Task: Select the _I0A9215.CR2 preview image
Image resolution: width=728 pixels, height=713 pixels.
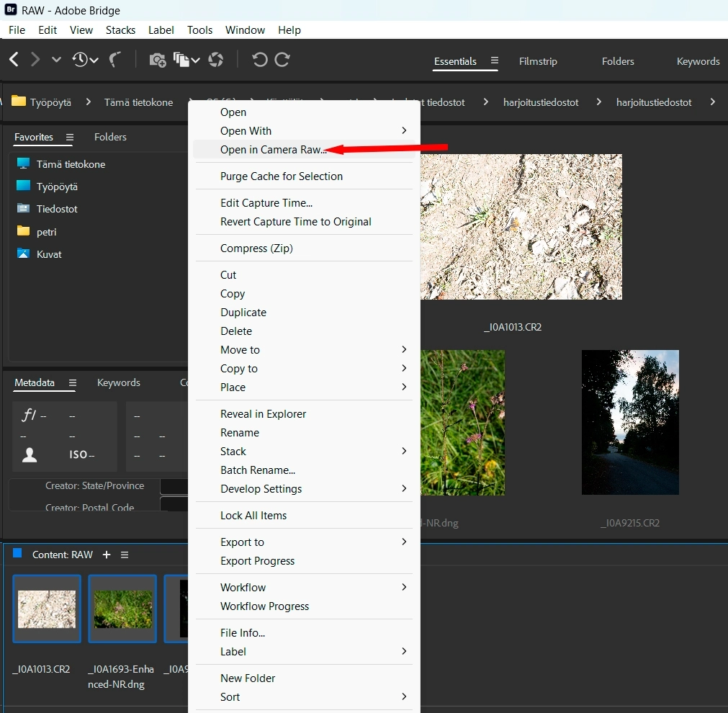Action: (630, 422)
